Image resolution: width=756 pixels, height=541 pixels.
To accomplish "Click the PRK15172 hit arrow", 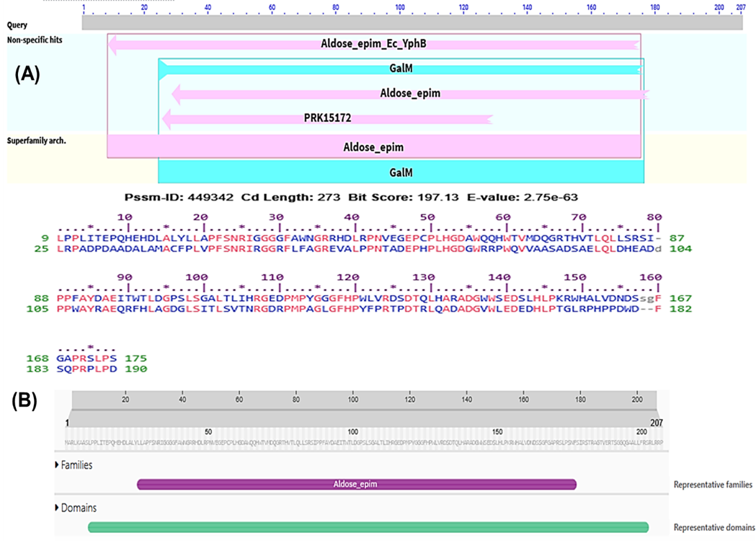I will point(327,118).
